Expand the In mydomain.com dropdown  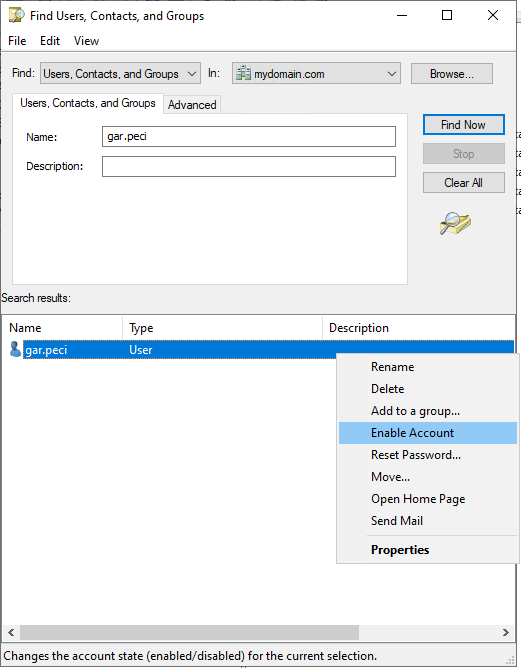tap(391, 74)
